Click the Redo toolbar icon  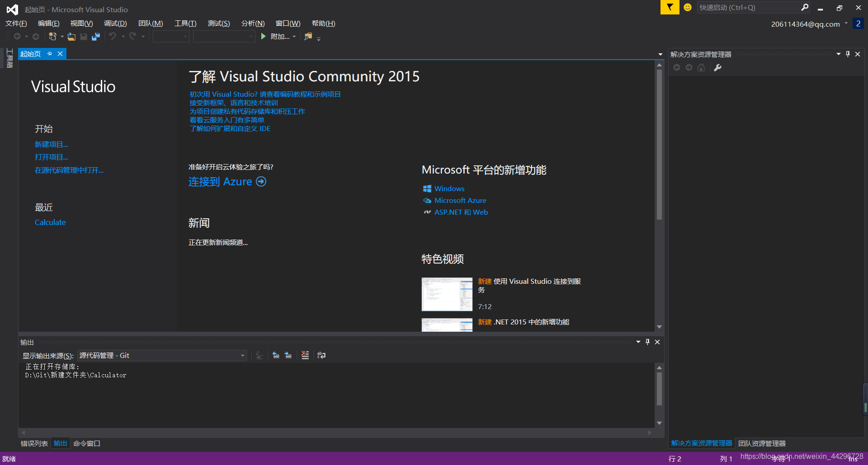(133, 36)
